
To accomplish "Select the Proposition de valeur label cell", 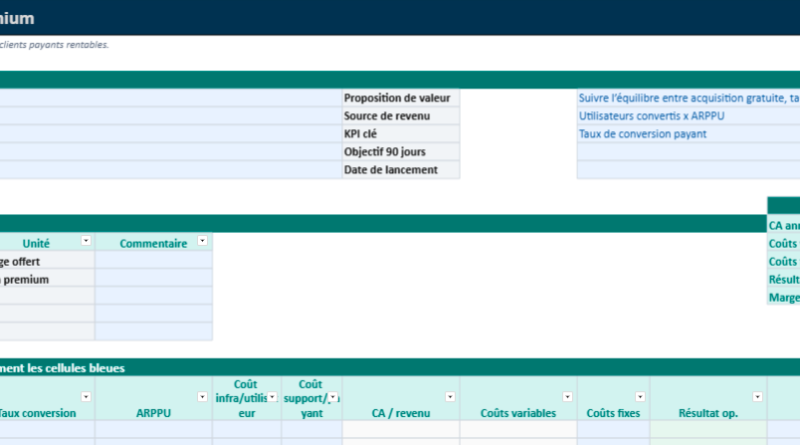I will (400, 98).
